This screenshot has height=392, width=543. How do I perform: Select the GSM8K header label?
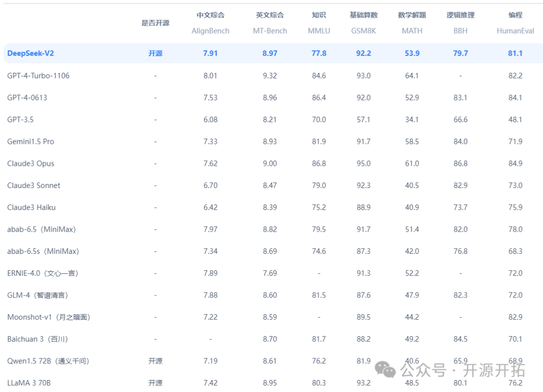pos(364,31)
